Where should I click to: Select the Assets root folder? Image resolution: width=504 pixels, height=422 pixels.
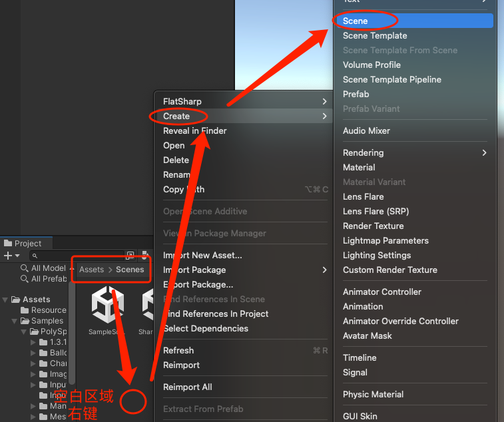click(31, 300)
